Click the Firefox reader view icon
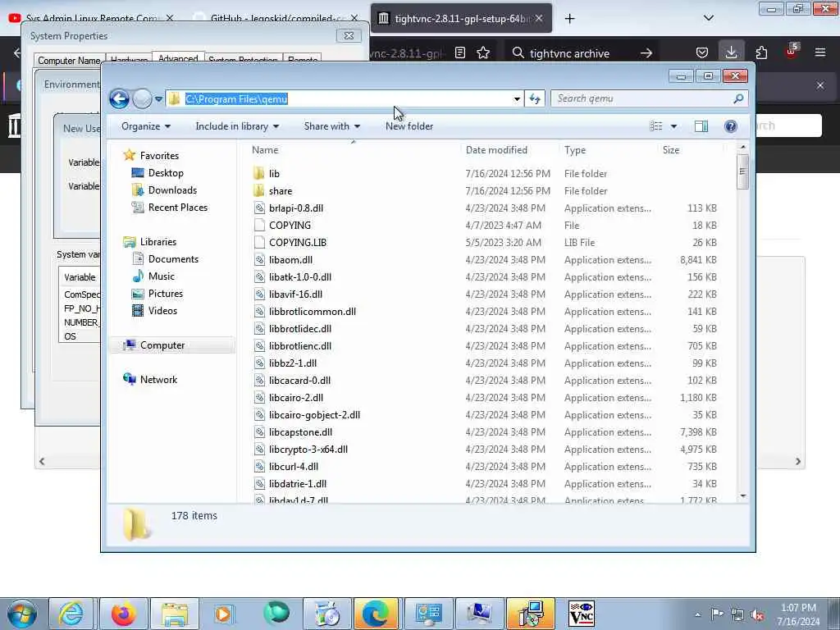Viewport: 840px width, 630px height. [x=460, y=52]
